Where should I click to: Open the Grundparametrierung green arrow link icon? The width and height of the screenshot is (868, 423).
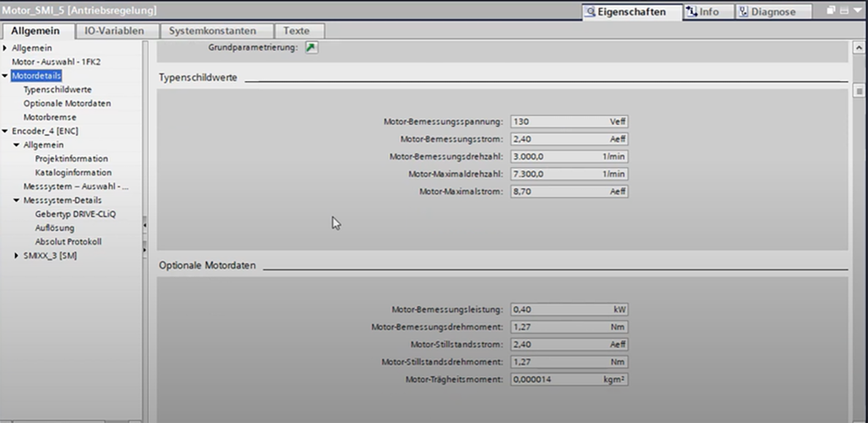point(312,48)
